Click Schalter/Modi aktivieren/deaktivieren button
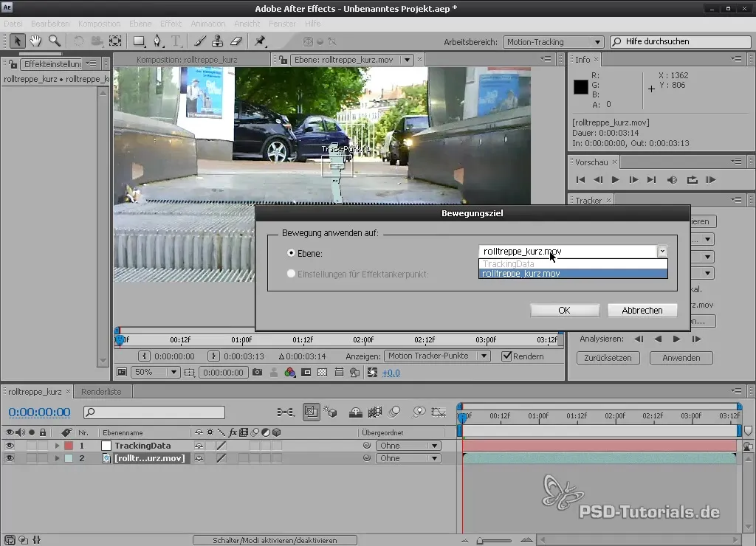 (275, 541)
